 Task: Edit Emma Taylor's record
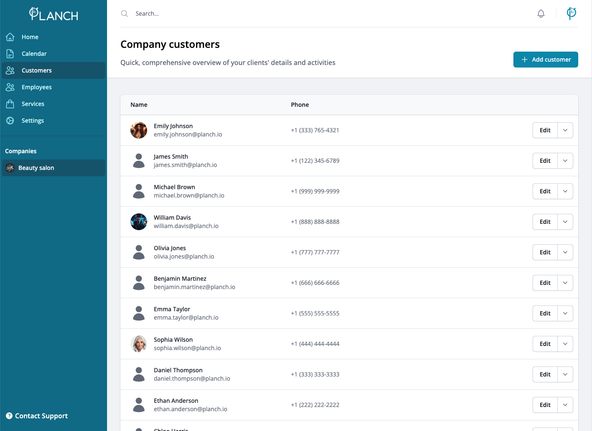[545, 313]
